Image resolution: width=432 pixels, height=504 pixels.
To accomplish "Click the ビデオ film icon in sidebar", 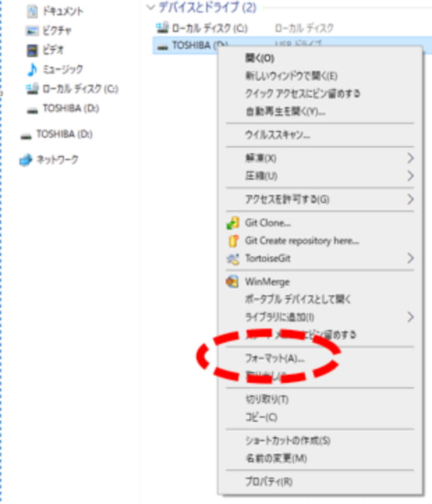I will coord(32,50).
